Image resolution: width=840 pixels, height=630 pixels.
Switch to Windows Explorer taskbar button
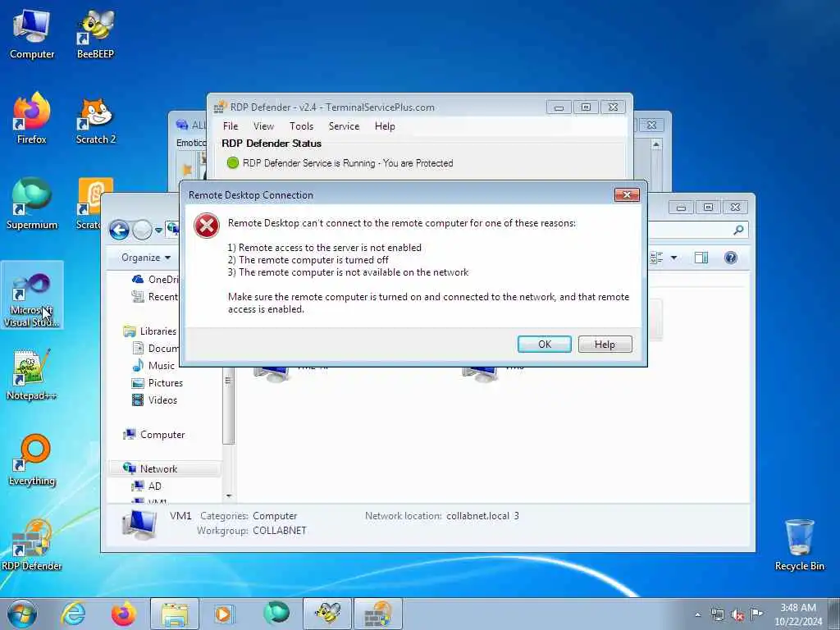click(175, 614)
